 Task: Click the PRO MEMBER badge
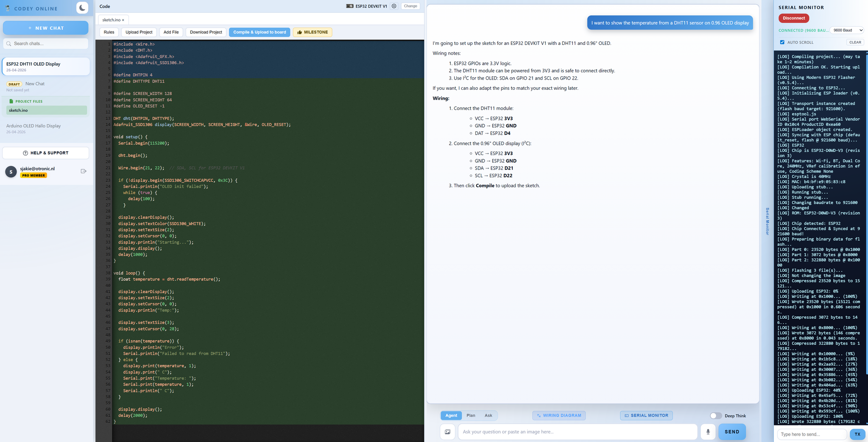34,175
